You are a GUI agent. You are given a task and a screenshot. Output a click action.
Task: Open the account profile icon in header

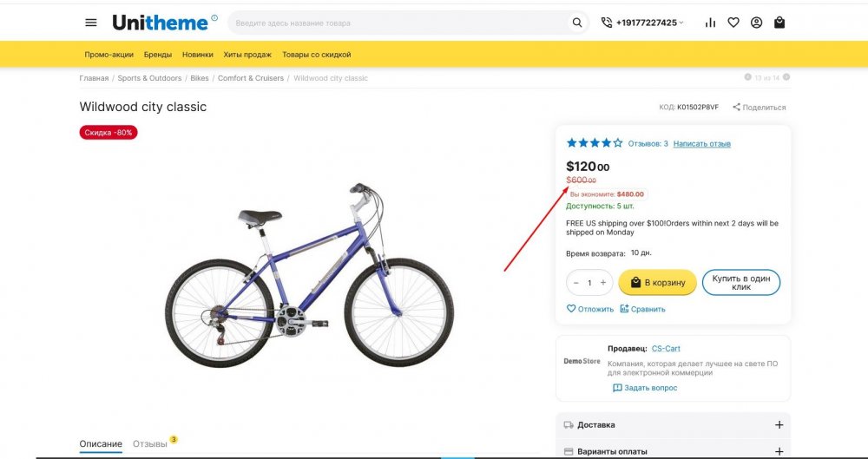[x=756, y=23]
